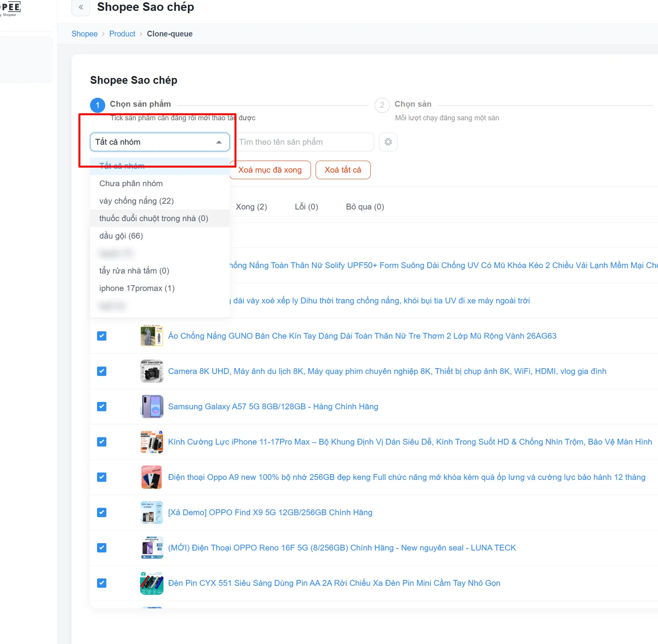Open OPPO Find X9 product thumbnail
This screenshot has width=658, height=644.
[x=152, y=512]
